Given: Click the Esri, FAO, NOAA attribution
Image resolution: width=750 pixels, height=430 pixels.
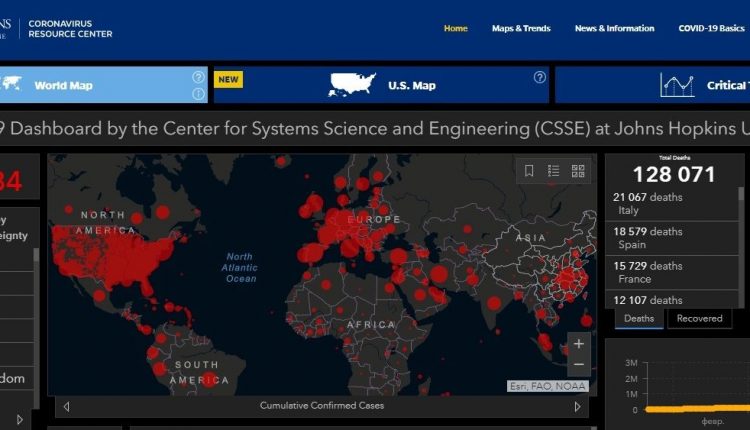Looking at the screenshot, I should 548,386.
